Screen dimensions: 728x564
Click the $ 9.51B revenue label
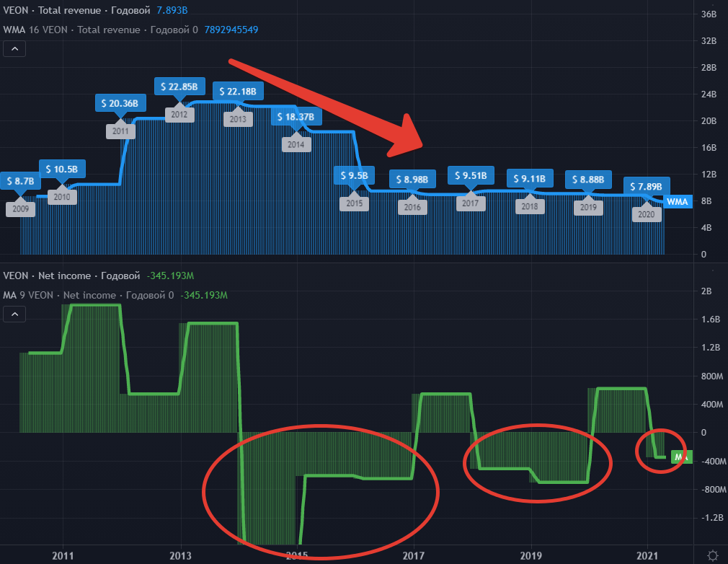tap(471, 175)
